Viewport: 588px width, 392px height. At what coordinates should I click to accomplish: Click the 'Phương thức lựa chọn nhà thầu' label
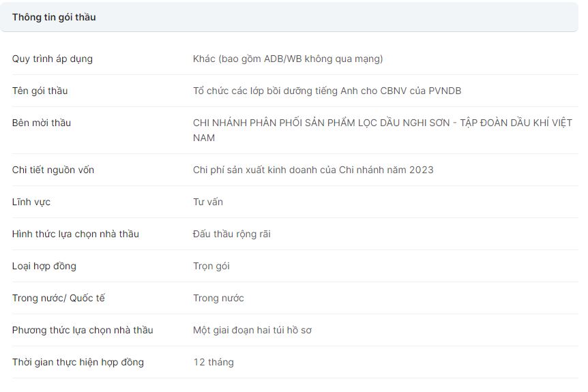point(83,330)
